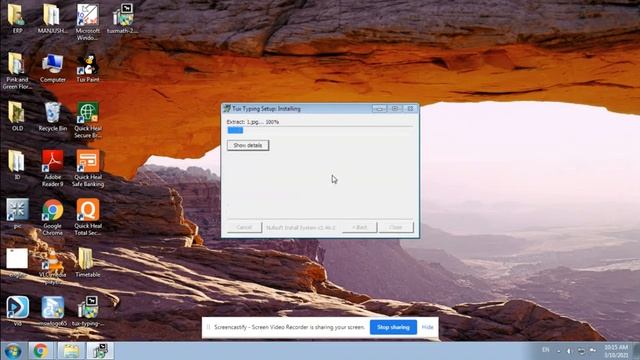Select the OLD folder icon
Image resolution: width=640 pixels, height=360 pixels.
click(x=17, y=116)
